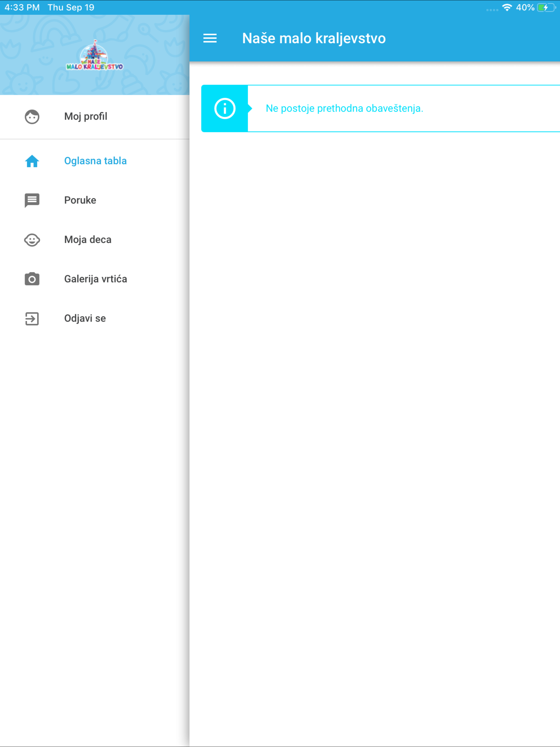Click the Moj profil face icon

click(32, 117)
